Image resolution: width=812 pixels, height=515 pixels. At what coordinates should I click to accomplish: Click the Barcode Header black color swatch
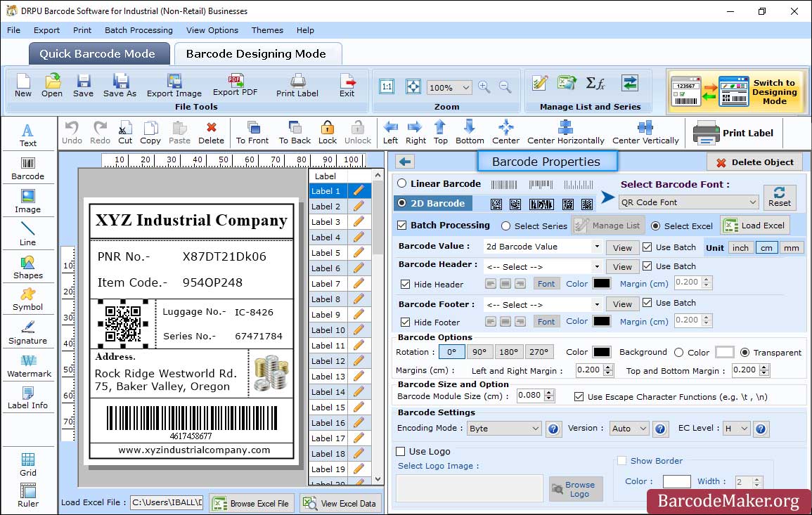601,283
